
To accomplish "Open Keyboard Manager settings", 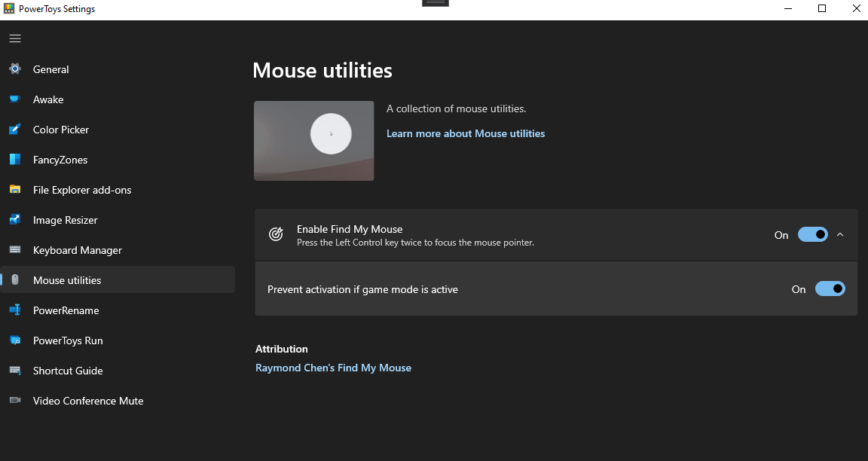I will point(118,250).
